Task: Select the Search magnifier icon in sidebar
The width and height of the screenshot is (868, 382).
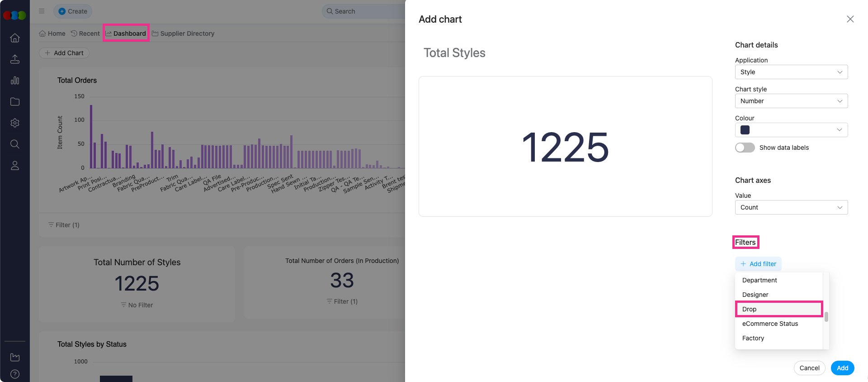Action: pyautogui.click(x=15, y=144)
